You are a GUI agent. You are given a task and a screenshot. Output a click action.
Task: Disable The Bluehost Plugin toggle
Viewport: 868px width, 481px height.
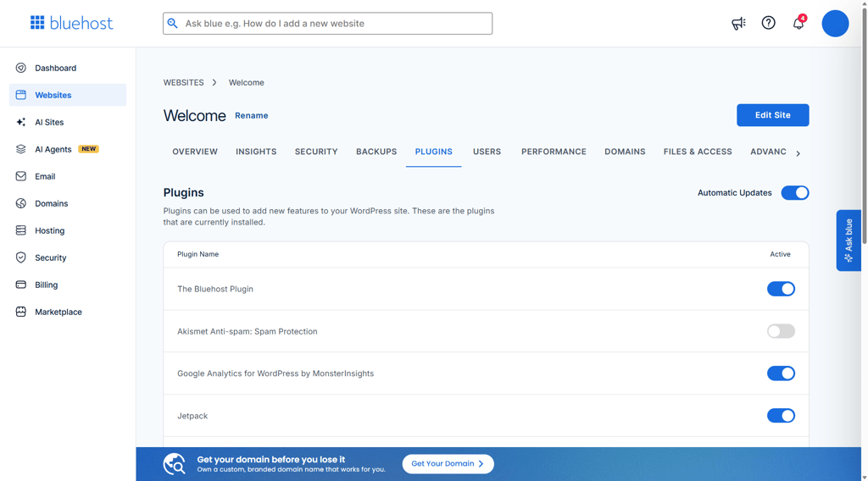pyautogui.click(x=781, y=289)
